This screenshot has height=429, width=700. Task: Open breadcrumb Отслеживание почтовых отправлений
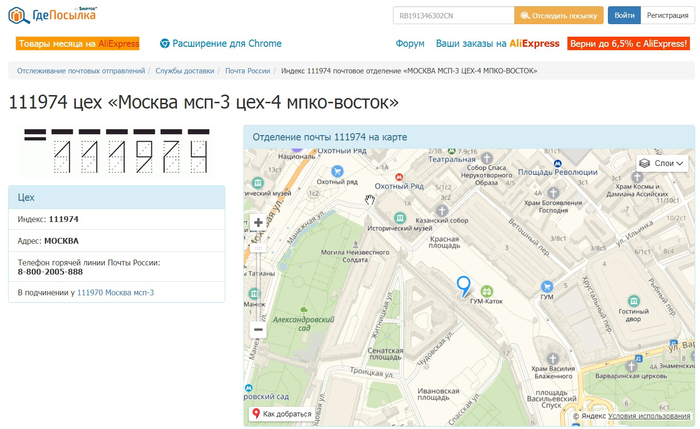pyautogui.click(x=81, y=71)
